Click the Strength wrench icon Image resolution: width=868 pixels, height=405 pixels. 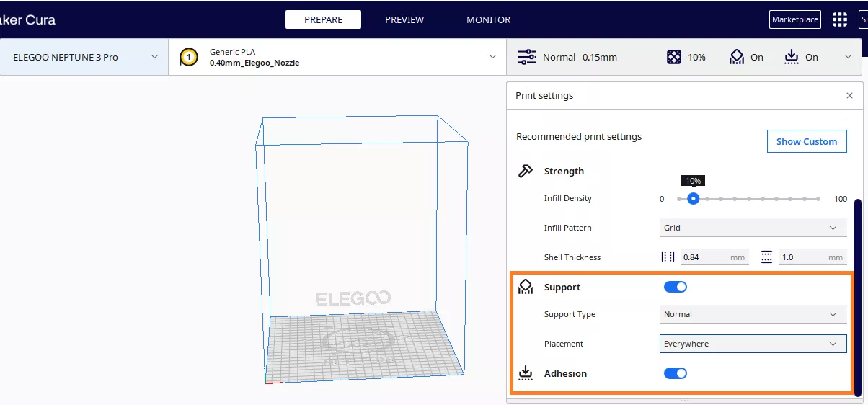(526, 171)
